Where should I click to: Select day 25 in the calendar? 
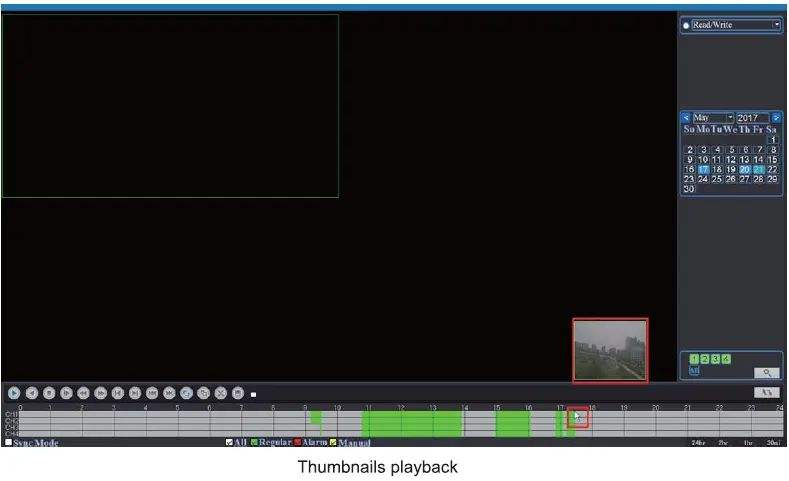coord(717,179)
